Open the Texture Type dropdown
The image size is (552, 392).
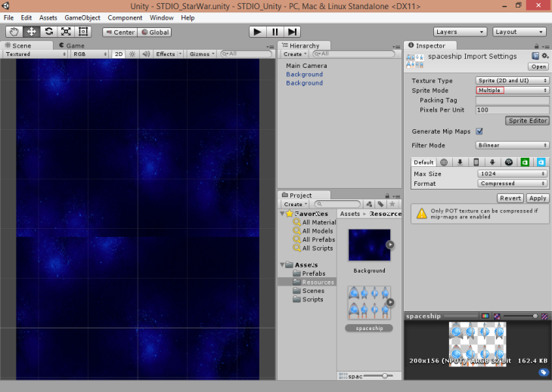pyautogui.click(x=512, y=81)
